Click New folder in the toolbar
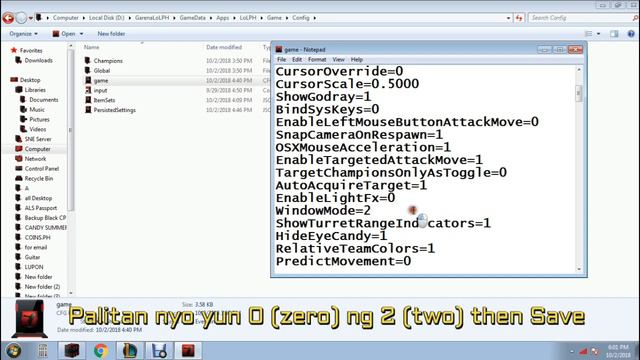640x360 pixels. [x=111, y=34]
